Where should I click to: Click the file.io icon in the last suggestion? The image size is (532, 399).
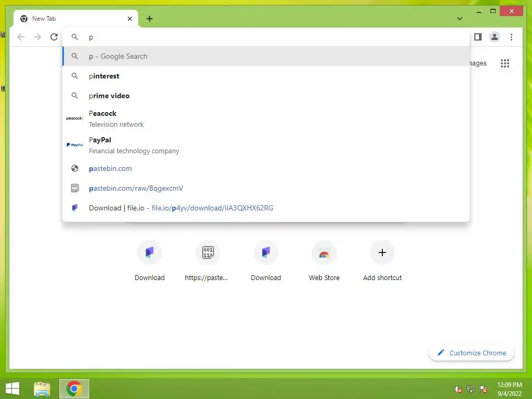pyautogui.click(x=75, y=208)
